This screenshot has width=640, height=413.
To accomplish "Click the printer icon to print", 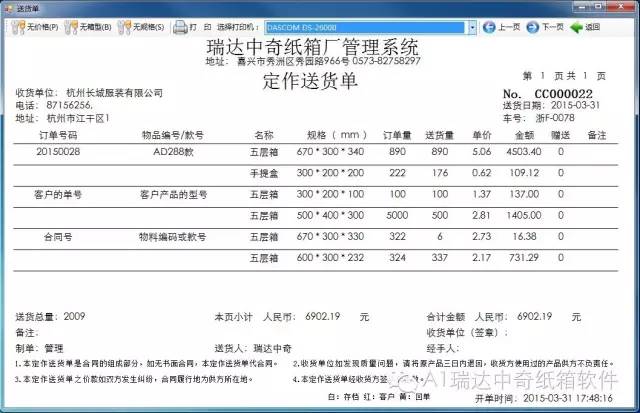I will tap(180, 28).
